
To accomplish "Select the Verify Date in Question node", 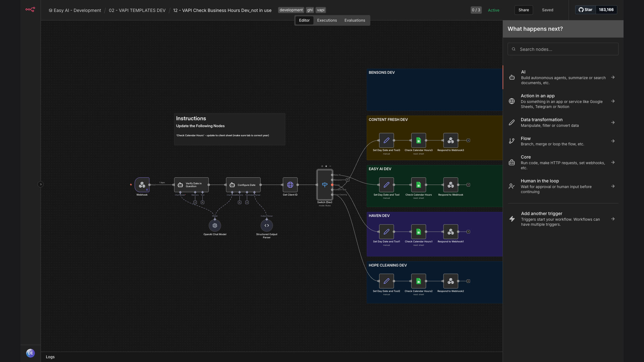I will (191, 185).
